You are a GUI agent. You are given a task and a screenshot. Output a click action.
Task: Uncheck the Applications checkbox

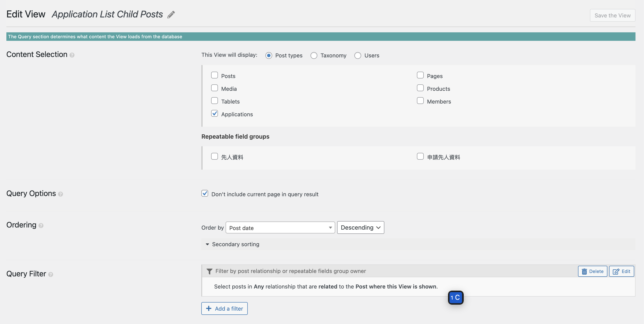coord(215,113)
